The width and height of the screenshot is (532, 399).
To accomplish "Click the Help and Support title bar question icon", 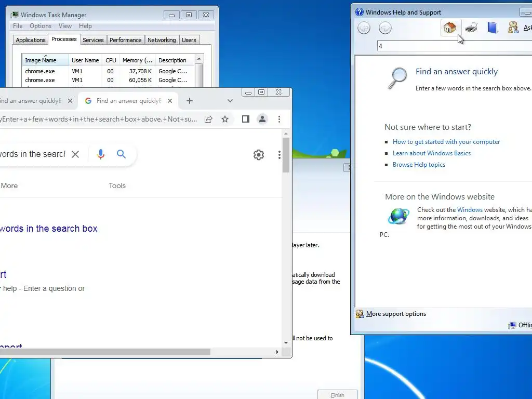I will coord(360,12).
